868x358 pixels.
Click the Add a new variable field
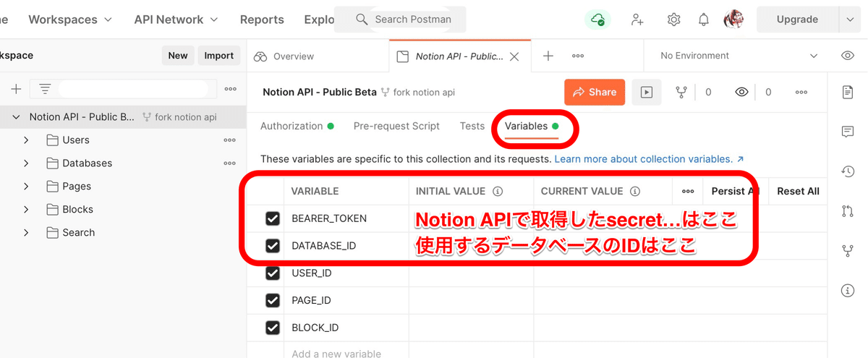[336, 352]
